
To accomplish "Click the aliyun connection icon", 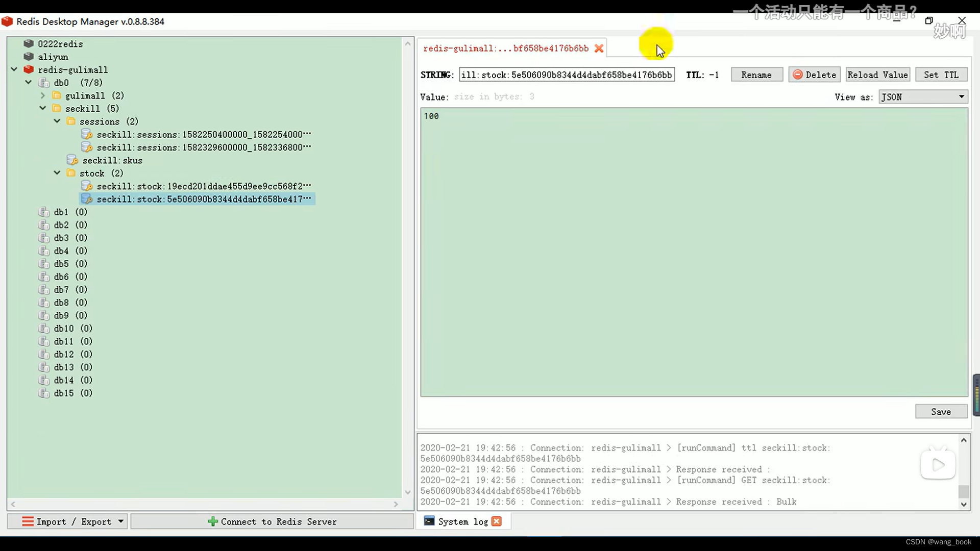I will point(29,57).
